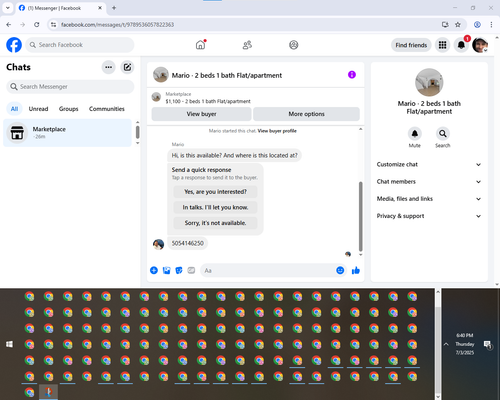Open the Windows Start button

[9, 344]
